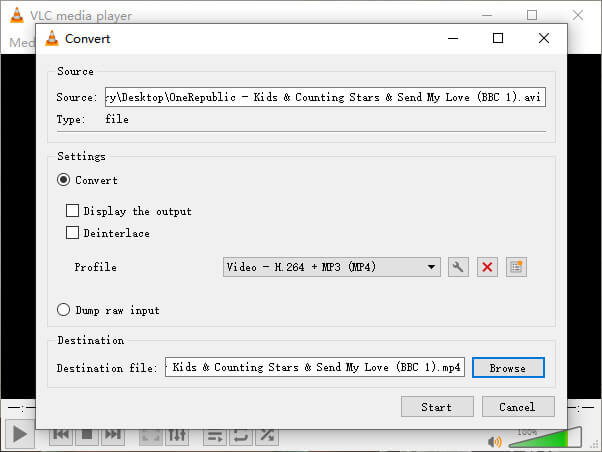This screenshot has height=452, width=602.
Task: Close the Convert dialog window
Action: tap(544, 38)
